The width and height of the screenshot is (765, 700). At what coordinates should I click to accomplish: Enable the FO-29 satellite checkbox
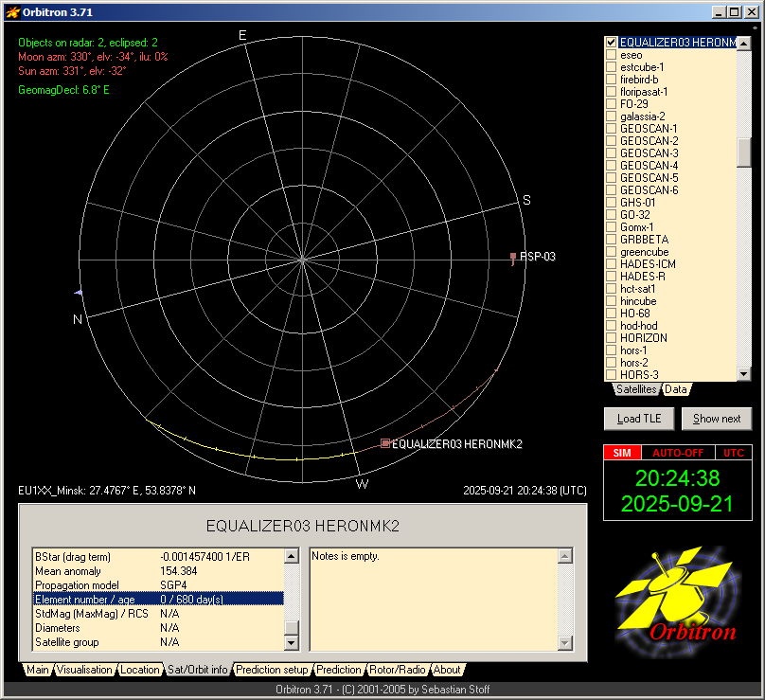(x=612, y=104)
